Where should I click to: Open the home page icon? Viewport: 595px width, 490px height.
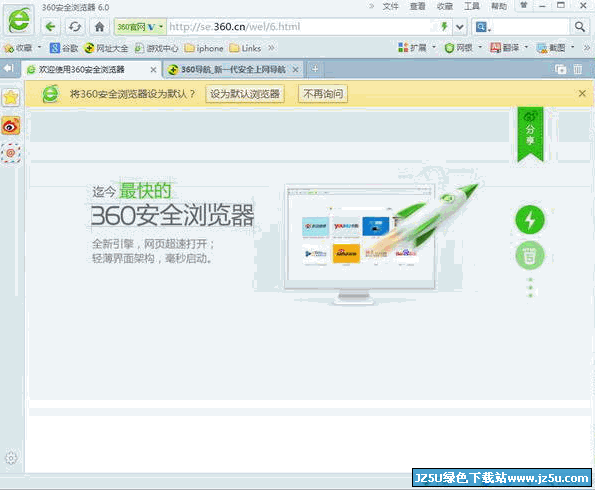pyautogui.click(x=99, y=27)
